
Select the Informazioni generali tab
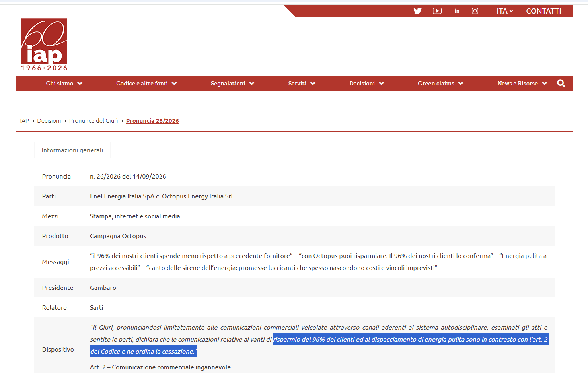pos(72,150)
